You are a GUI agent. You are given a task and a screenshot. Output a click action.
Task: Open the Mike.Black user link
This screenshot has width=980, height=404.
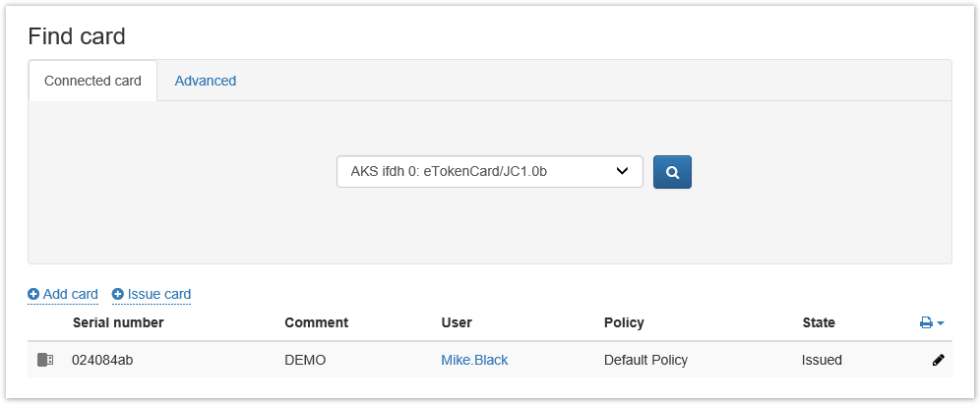point(474,360)
